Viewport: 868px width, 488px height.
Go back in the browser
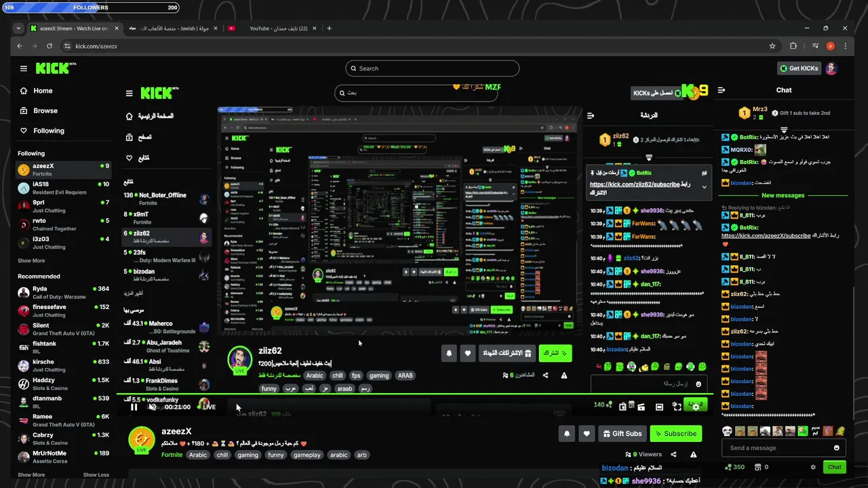[x=20, y=46]
